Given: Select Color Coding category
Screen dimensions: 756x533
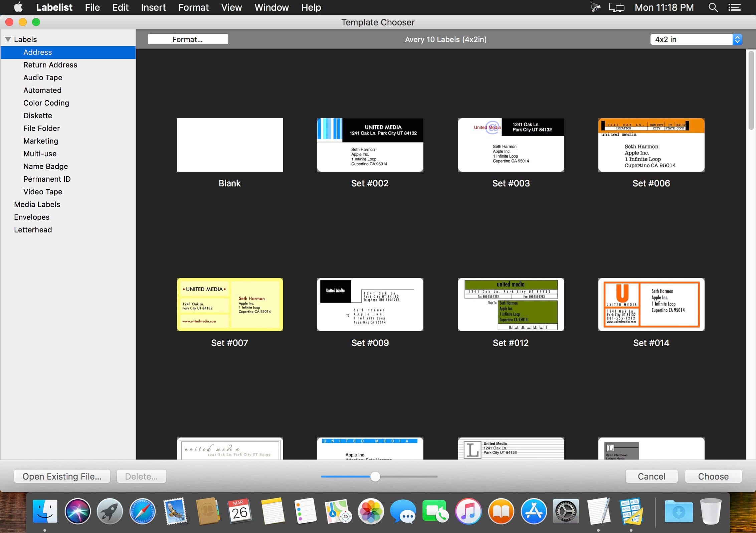Looking at the screenshot, I should pos(68,103).
